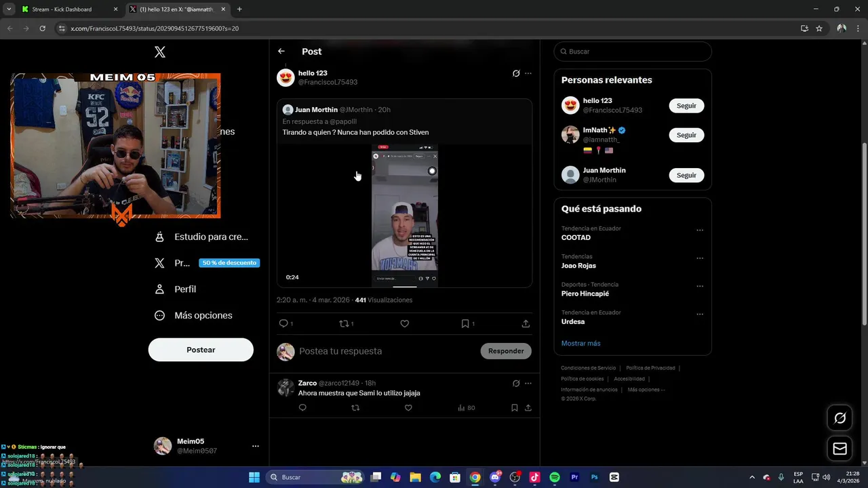Share Zarco's comment
Screen dimensions: 868x488
click(x=528, y=408)
